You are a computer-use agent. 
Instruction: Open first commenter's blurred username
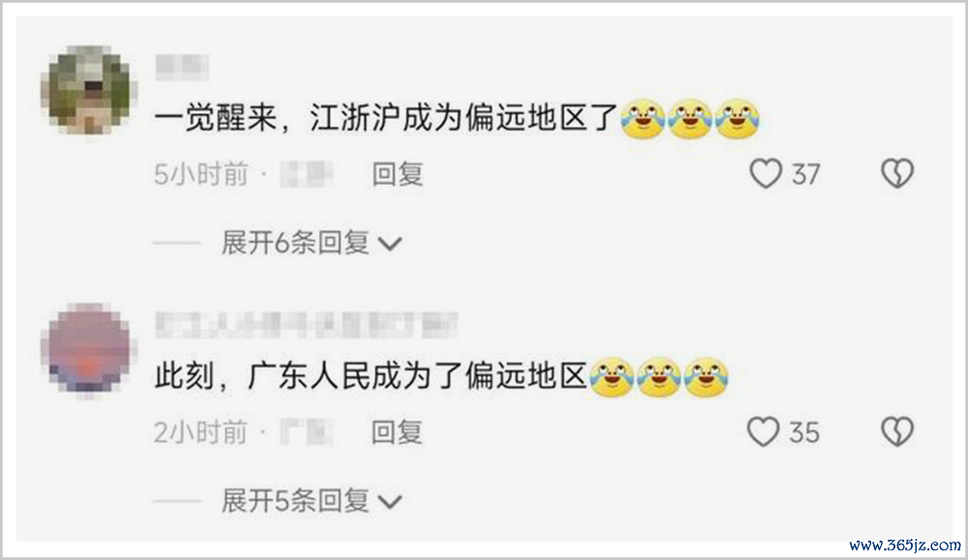click(182, 68)
